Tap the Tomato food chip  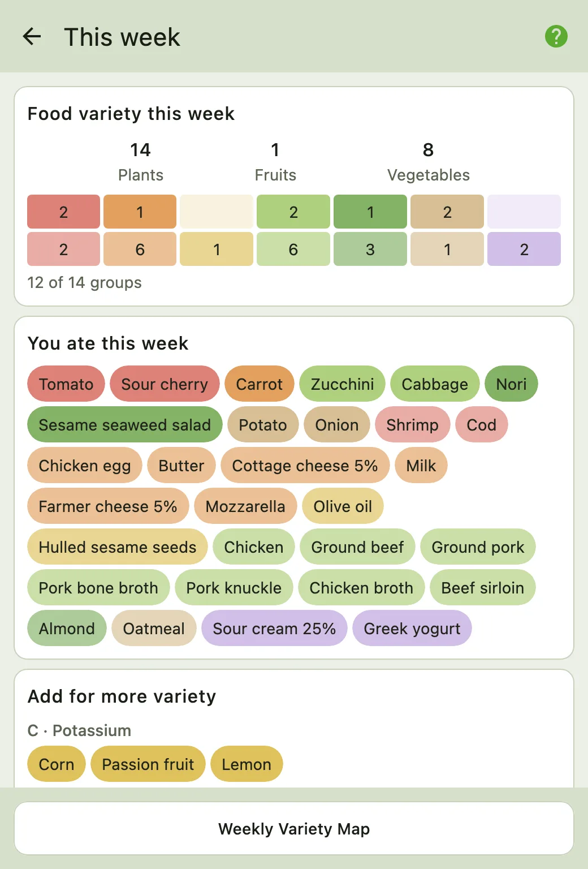click(x=66, y=384)
